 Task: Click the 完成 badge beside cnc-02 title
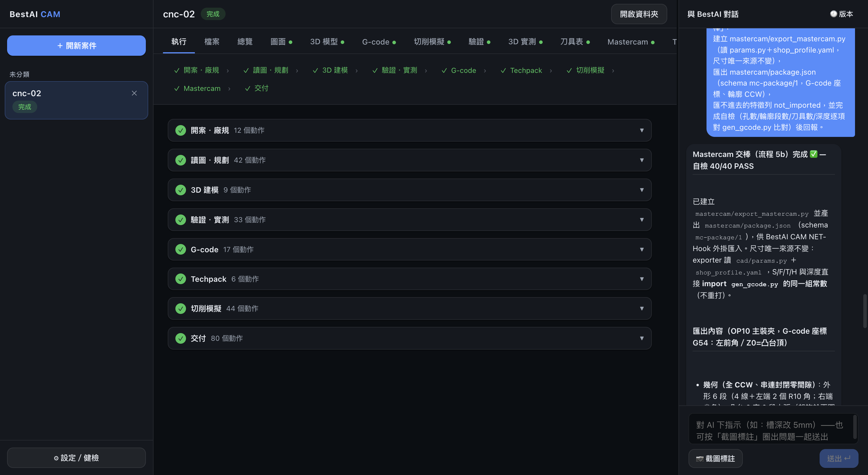(213, 14)
